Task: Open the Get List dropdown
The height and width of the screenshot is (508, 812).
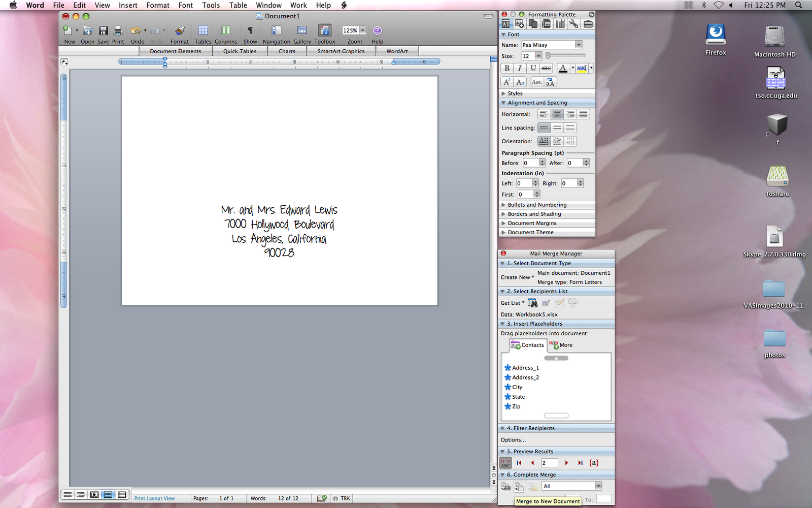Action: 512,303
